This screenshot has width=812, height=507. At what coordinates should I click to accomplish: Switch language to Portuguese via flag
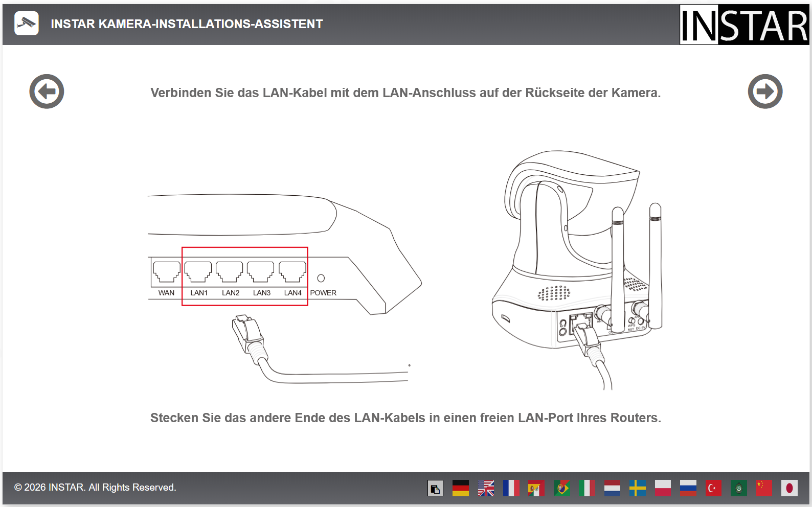pos(562,489)
